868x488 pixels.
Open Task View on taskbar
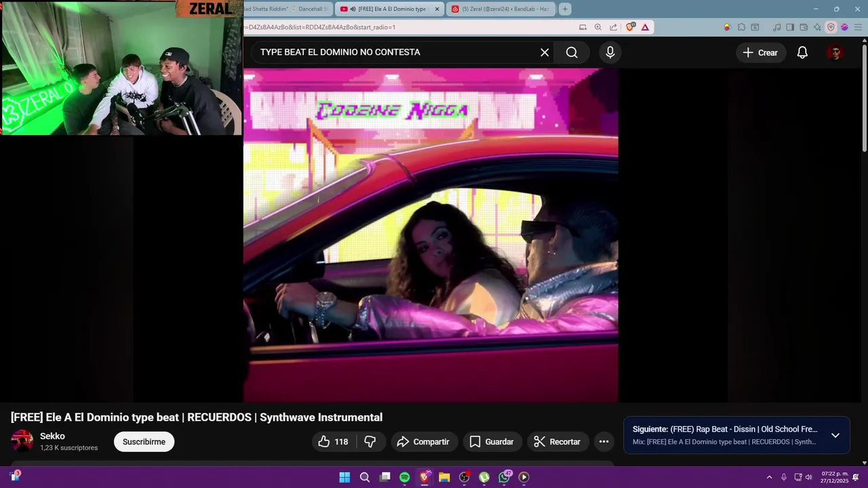click(x=384, y=477)
